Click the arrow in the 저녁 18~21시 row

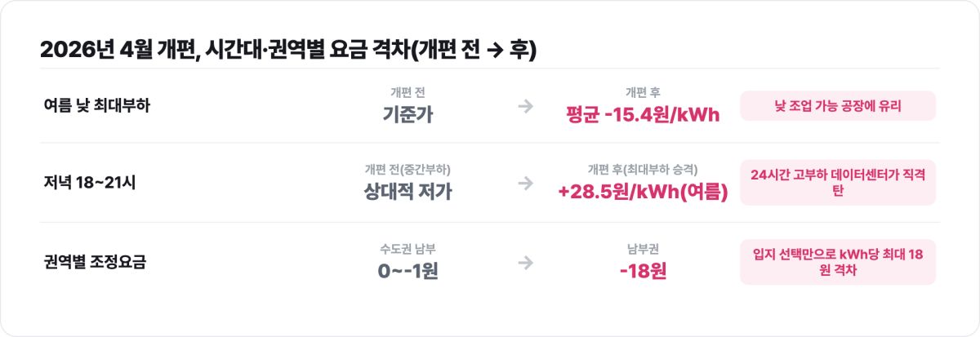click(526, 183)
